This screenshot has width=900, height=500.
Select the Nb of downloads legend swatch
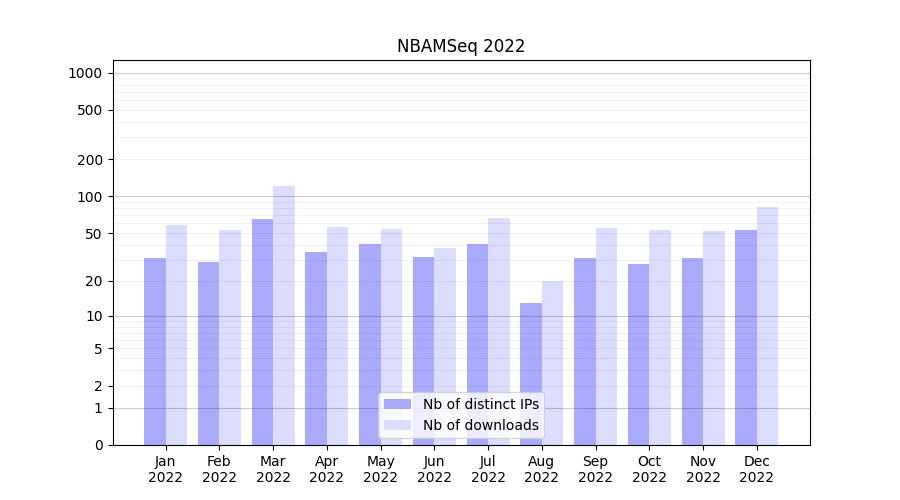tap(397, 425)
